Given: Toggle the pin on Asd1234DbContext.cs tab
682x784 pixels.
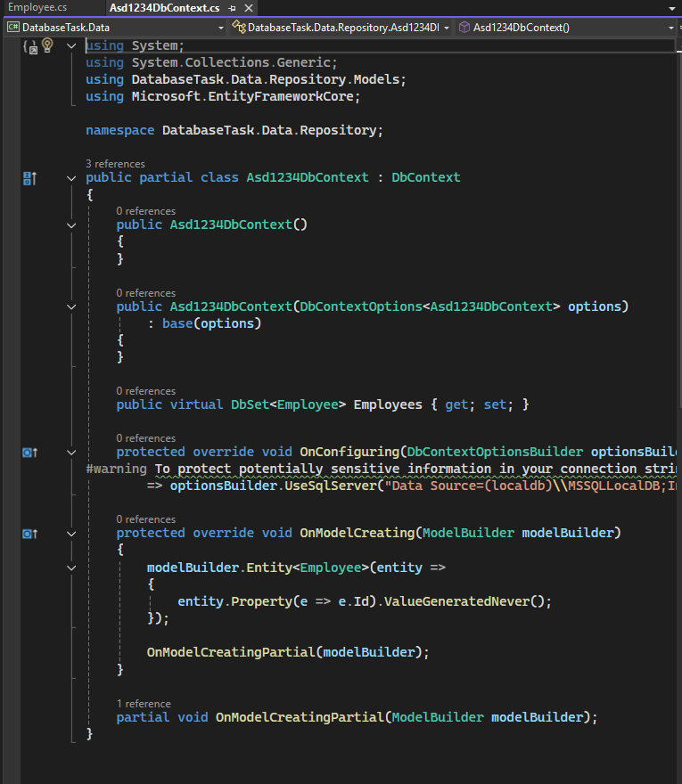Looking at the screenshot, I should (232, 8).
